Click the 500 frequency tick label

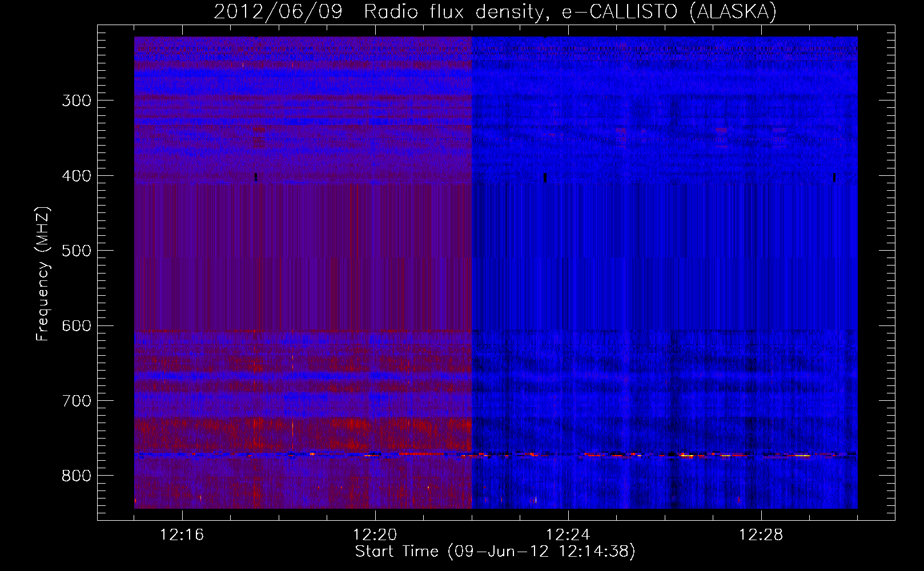77,251
